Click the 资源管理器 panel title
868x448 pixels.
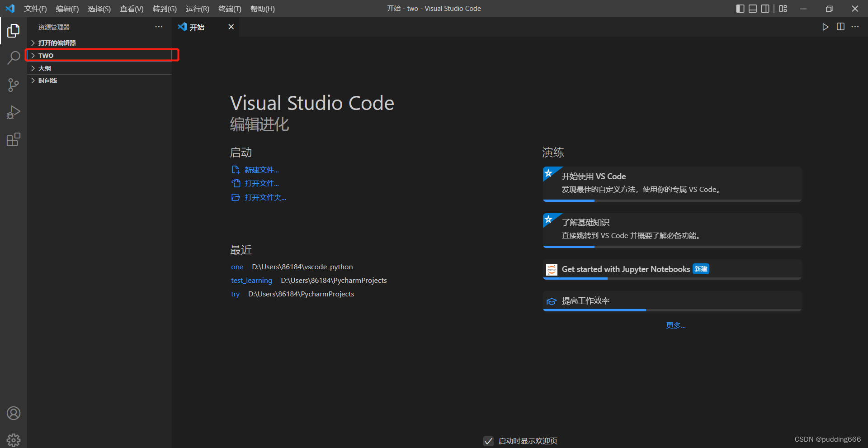pos(54,27)
